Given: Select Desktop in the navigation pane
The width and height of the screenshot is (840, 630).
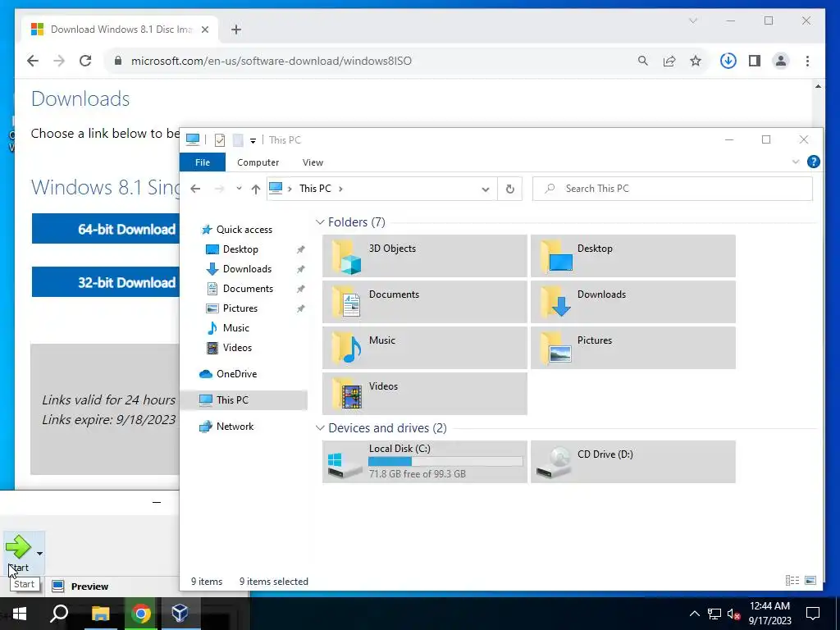Looking at the screenshot, I should [x=240, y=249].
